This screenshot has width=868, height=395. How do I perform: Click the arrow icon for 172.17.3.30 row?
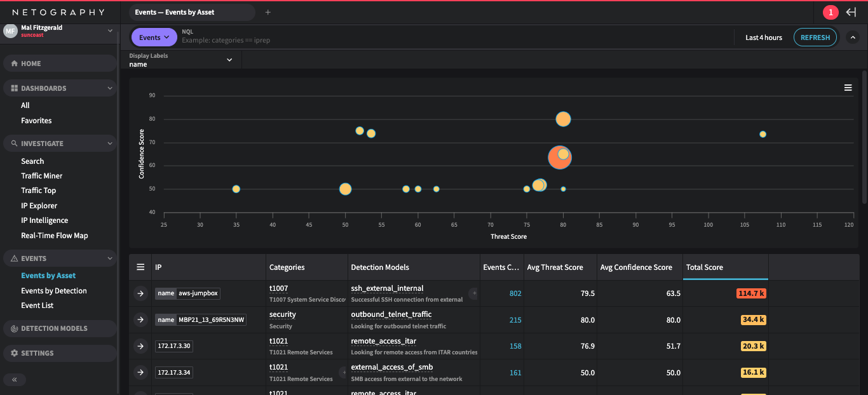click(140, 346)
